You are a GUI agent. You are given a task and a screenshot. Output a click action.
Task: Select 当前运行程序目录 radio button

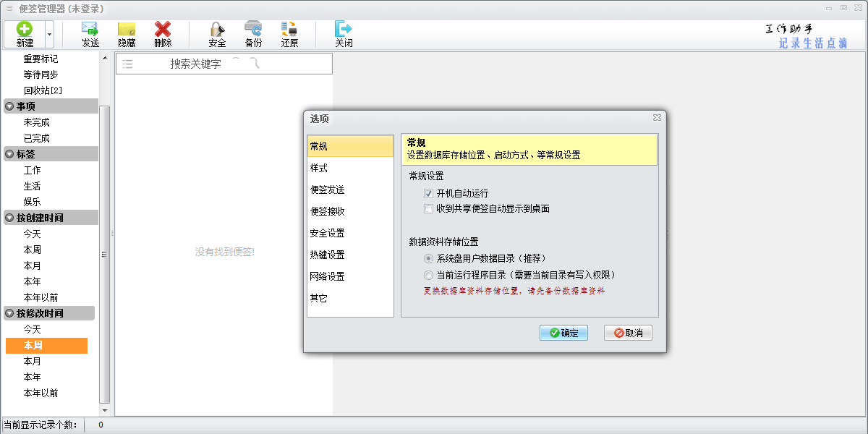click(x=429, y=275)
